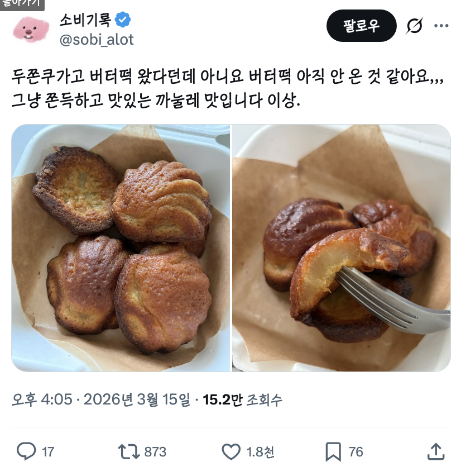Click the retweet arrows icon
The image size is (461, 476).
pyautogui.click(x=129, y=451)
